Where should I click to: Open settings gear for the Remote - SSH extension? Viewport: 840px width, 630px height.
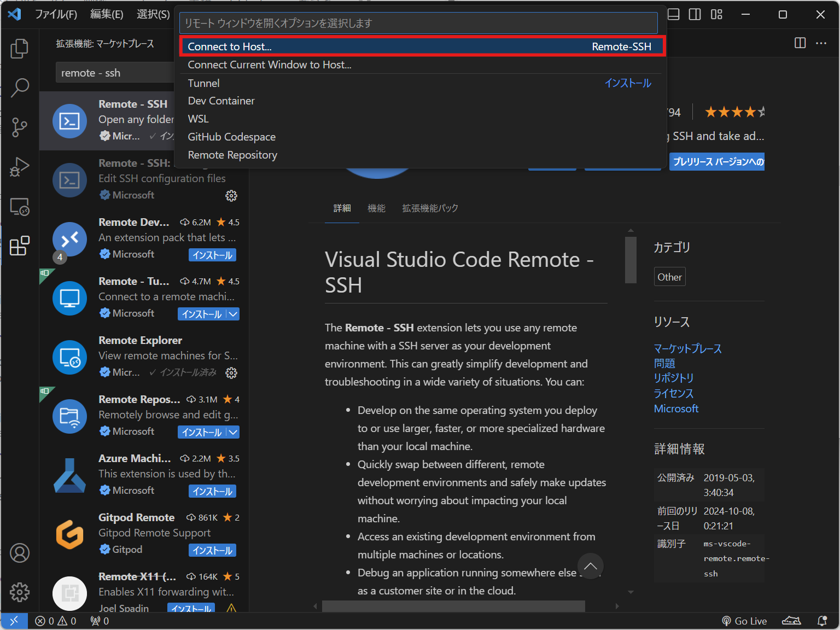click(x=231, y=195)
